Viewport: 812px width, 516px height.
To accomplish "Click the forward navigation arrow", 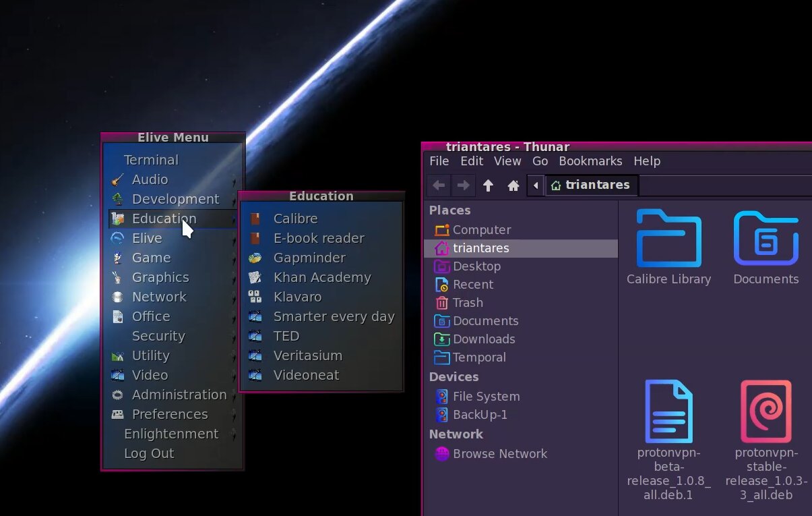I will click(463, 185).
